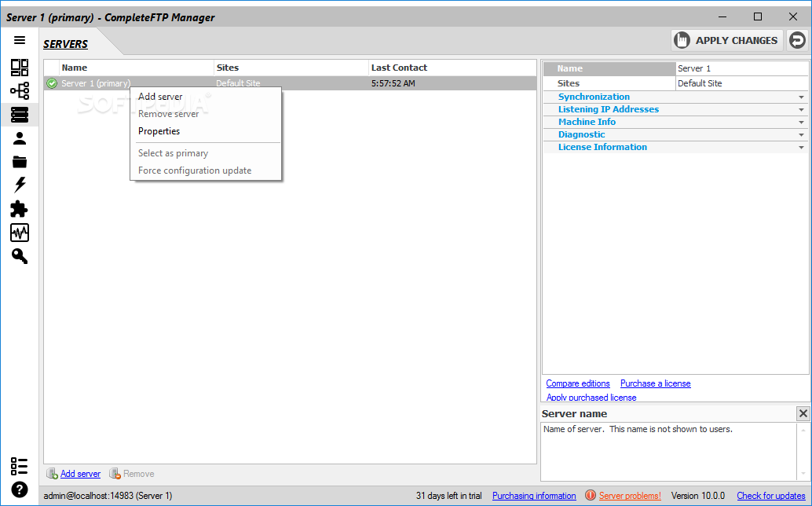
Task: Open the Folders icon in sidebar
Action: [x=20, y=162]
